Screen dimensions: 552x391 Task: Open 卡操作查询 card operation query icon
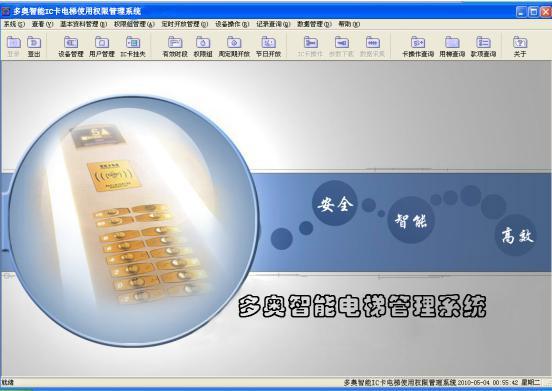(418, 46)
